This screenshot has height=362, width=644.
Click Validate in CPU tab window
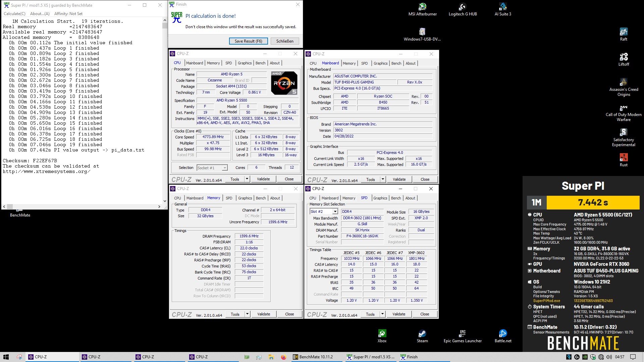(x=263, y=179)
